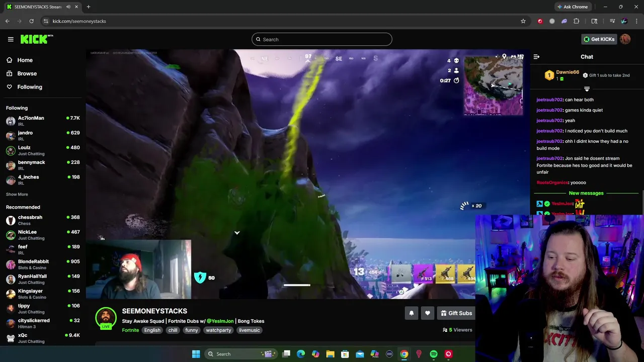Open NickLee recommended channel

click(x=43, y=235)
